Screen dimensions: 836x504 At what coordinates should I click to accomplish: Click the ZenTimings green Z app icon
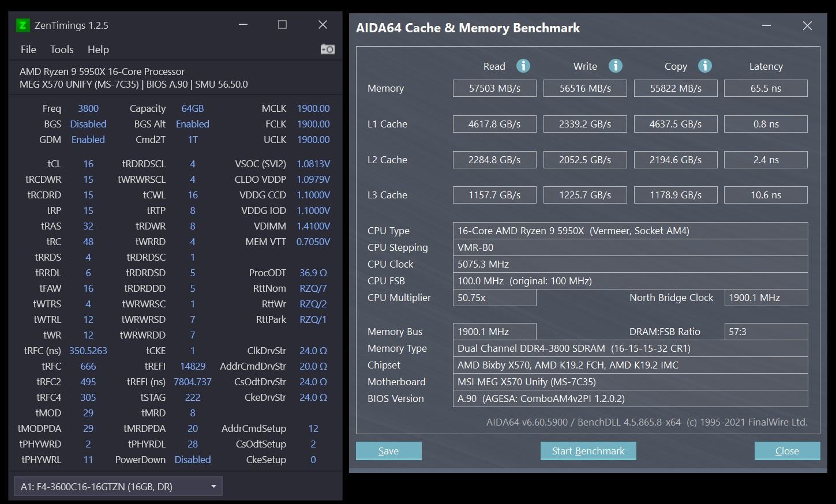coord(23,25)
